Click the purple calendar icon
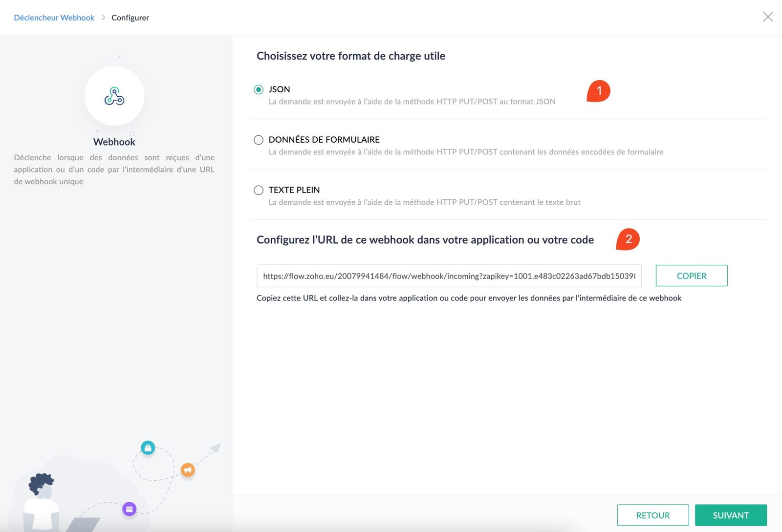Image resolution: width=782 pixels, height=532 pixels. tap(129, 509)
